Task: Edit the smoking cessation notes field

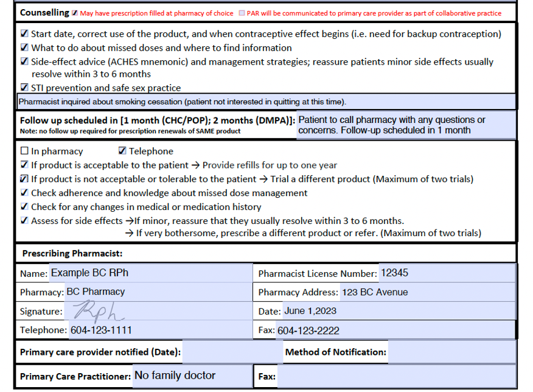Action: coord(266,102)
